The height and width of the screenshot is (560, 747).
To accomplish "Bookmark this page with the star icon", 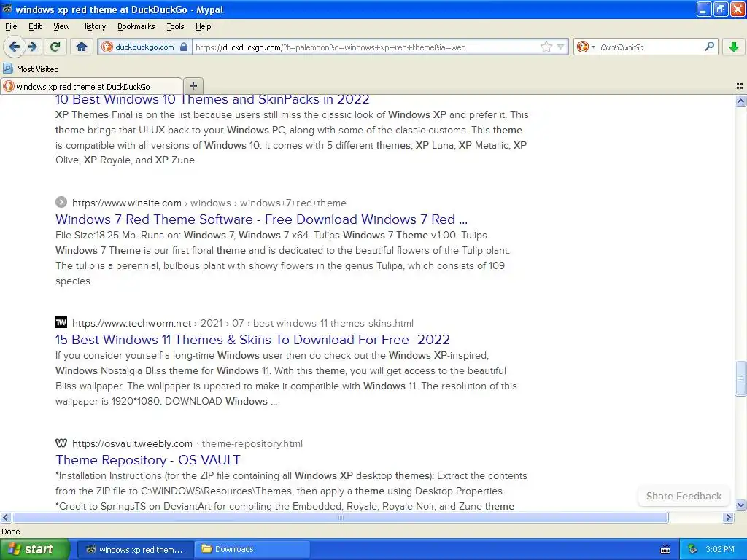I will [x=546, y=47].
